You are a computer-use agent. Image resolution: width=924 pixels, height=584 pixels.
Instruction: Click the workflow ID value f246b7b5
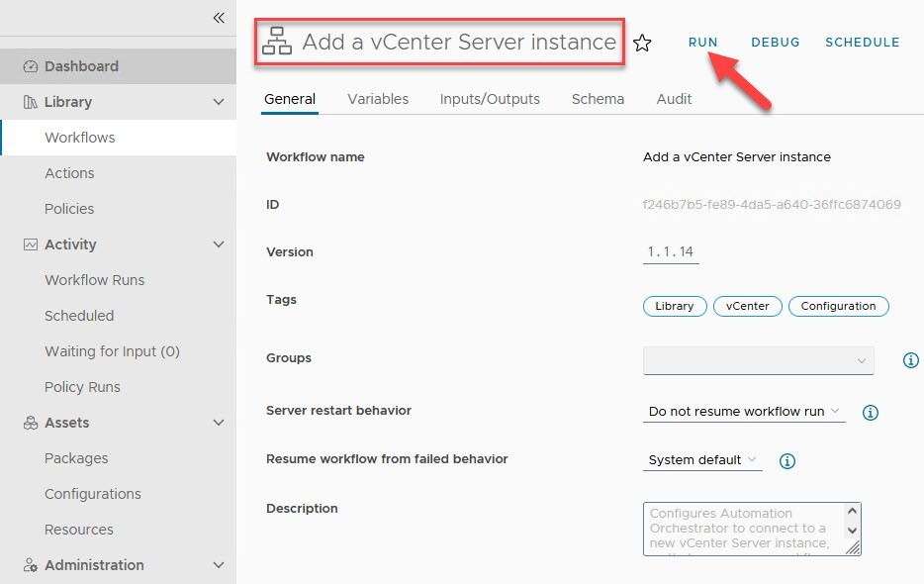[x=772, y=205]
